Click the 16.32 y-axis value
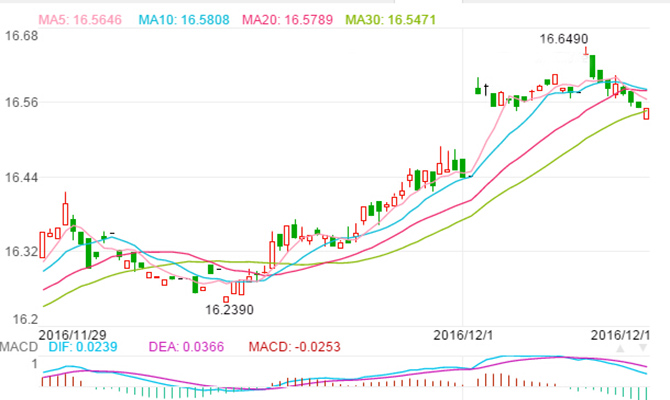This screenshot has height=400, width=670. pos(21,251)
